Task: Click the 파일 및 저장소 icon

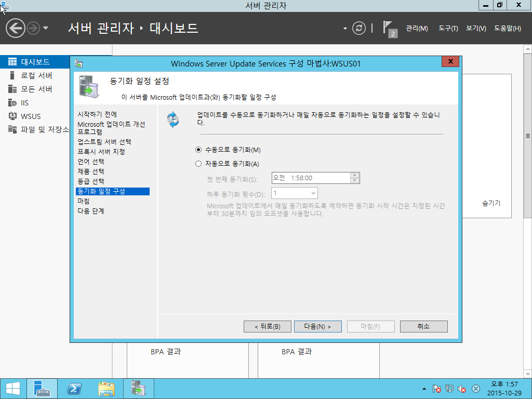Action: 12,129
